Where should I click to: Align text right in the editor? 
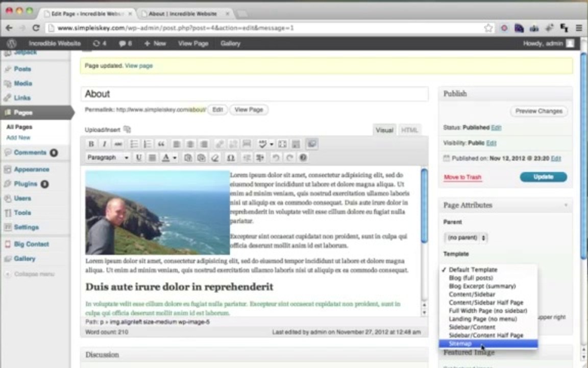tap(204, 144)
